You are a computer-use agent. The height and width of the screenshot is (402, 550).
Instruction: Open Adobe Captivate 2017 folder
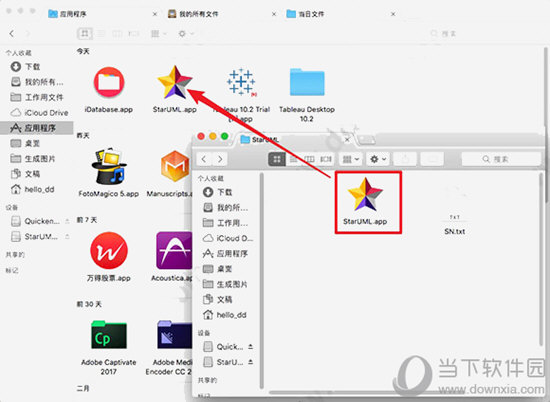coord(109,335)
